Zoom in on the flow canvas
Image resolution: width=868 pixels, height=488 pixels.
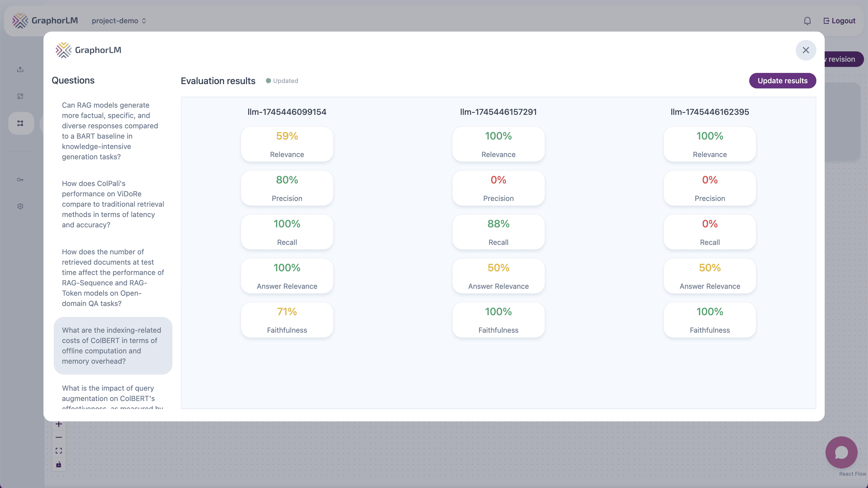(59, 424)
